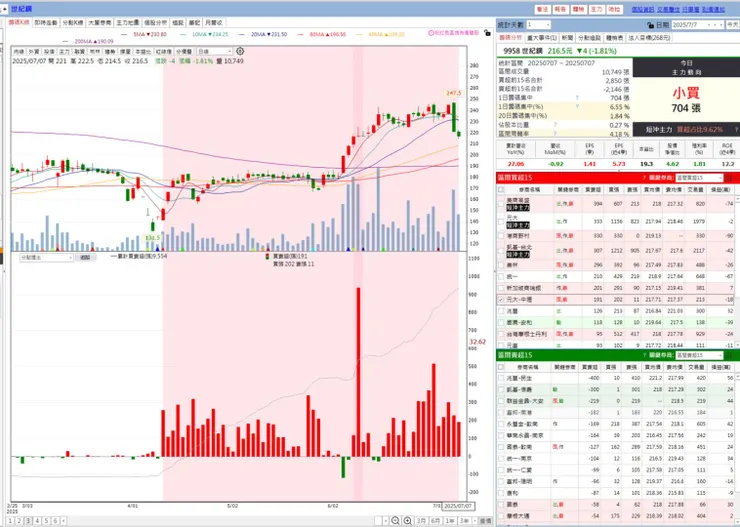Set range to 1年
740x527 pixels.
tap(450, 521)
